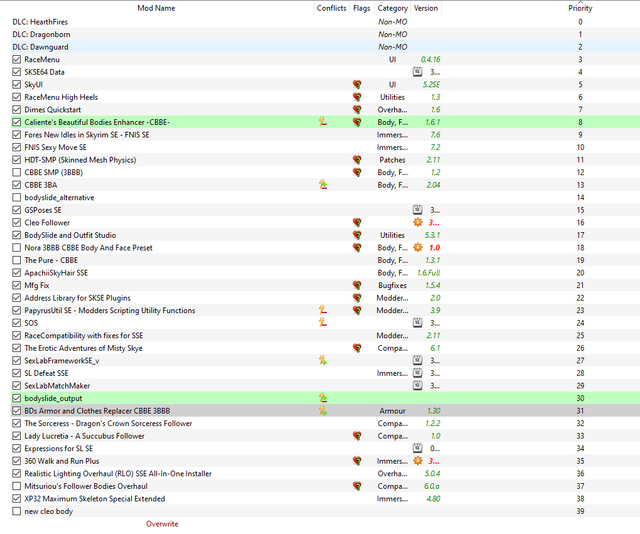Select the DLC: Dragonborn row
The width and height of the screenshot is (640, 534).
coord(325,34)
